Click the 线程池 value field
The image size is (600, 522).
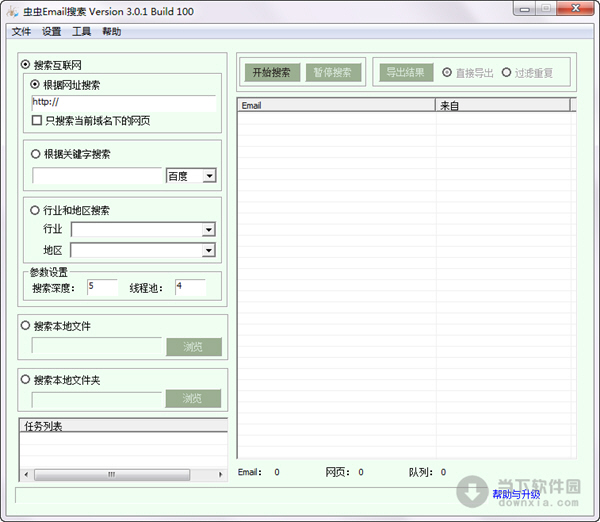pos(190,287)
